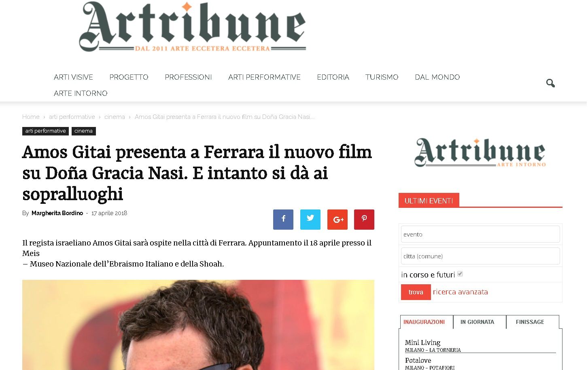The image size is (588, 370).
Task: Share the article on Facebook
Action: [283, 219]
